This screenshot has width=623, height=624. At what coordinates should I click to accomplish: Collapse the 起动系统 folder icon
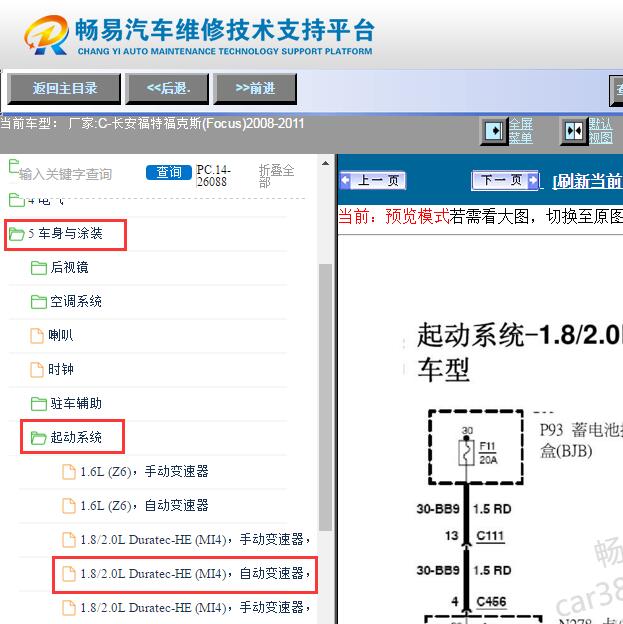(x=39, y=438)
